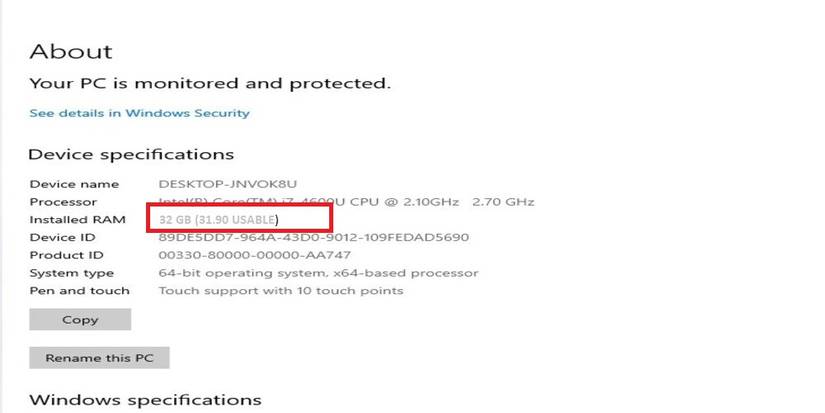Click the Device specifications section heading

131,154
